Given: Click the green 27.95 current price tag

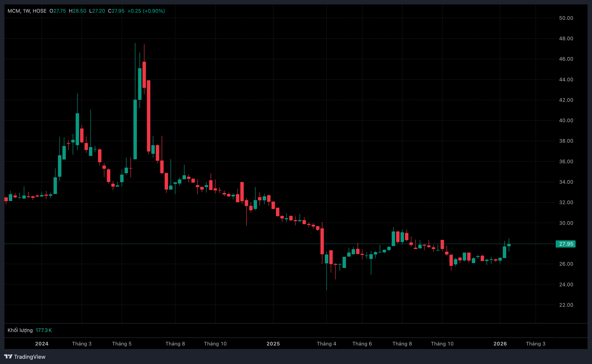Looking at the screenshot, I should click(565, 244).
